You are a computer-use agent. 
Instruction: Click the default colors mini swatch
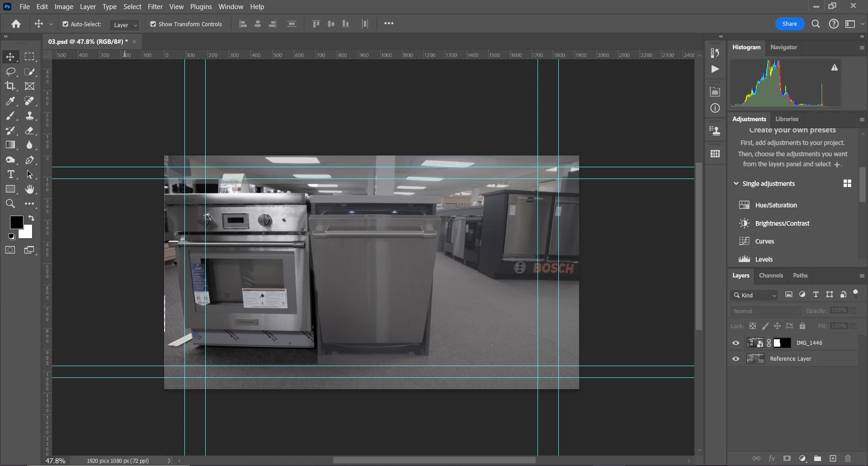tap(12, 236)
